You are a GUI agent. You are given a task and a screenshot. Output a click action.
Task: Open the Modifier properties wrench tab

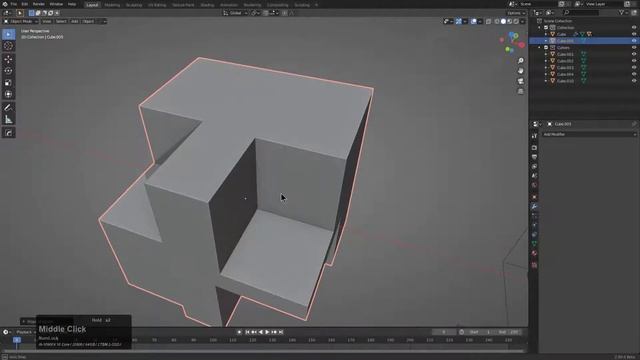pyautogui.click(x=534, y=207)
